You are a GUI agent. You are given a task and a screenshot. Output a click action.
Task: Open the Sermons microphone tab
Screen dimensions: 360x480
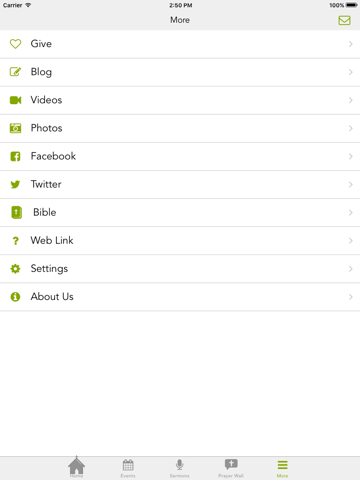[x=179, y=468]
